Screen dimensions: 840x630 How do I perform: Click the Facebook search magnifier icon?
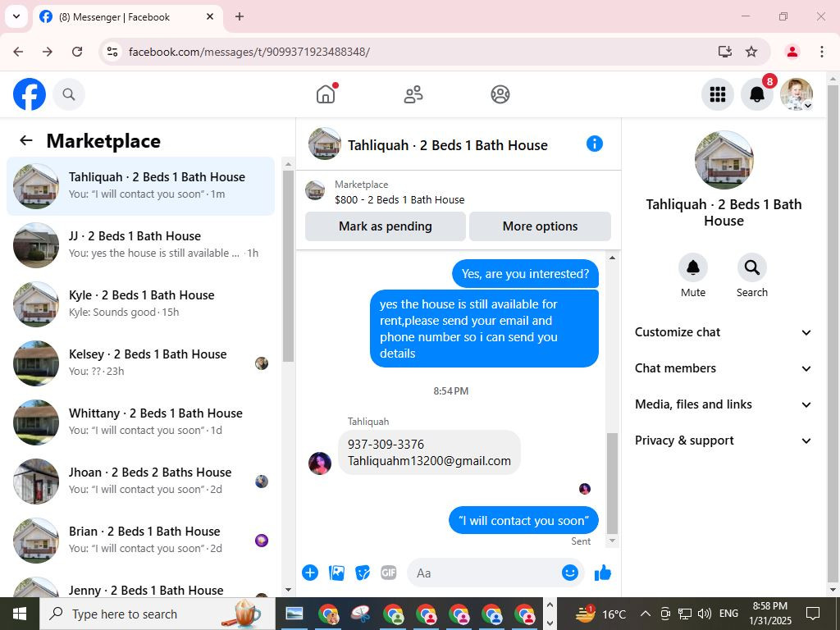tap(69, 94)
